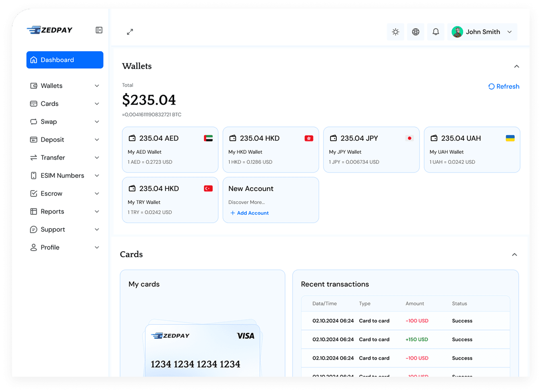
Task: Expand the Reports sidebar chevron
Action: [x=97, y=212]
